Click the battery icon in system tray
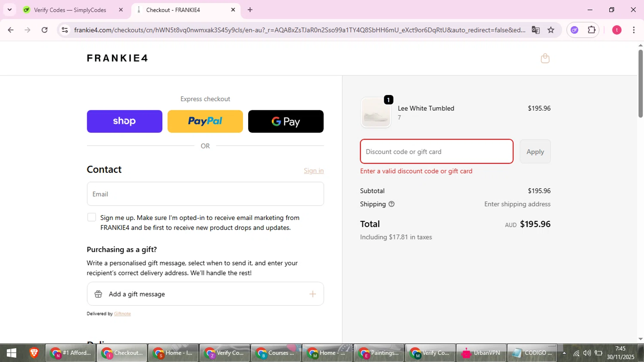 click(598, 353)
